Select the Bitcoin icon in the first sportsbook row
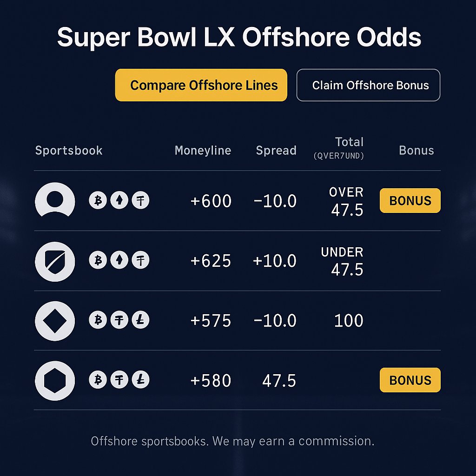The width and height of the screenshot is (476, 476). (x=97, y=200)
